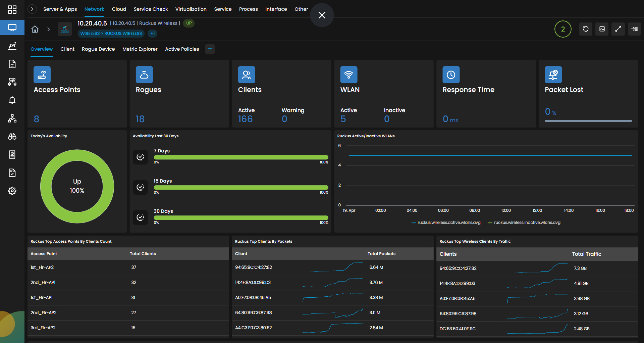Add a new tab with plus button

pyautogui.click(x=210, y=49)
